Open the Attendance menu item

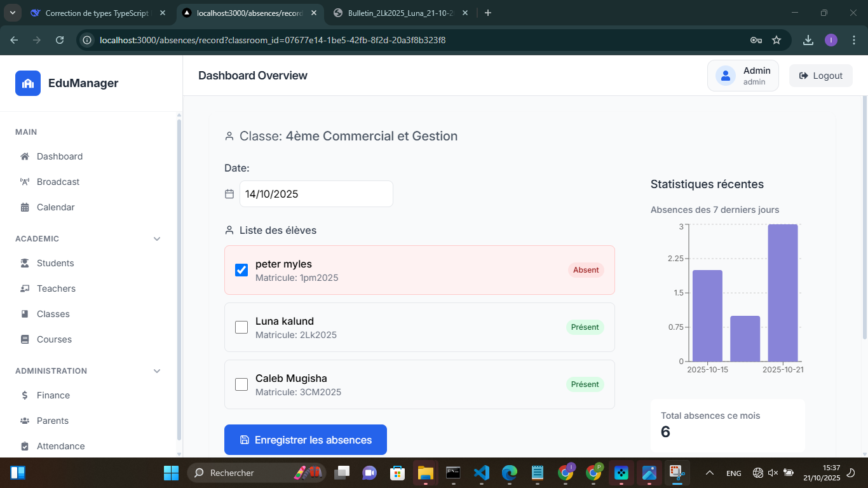(x=60, y=446)
